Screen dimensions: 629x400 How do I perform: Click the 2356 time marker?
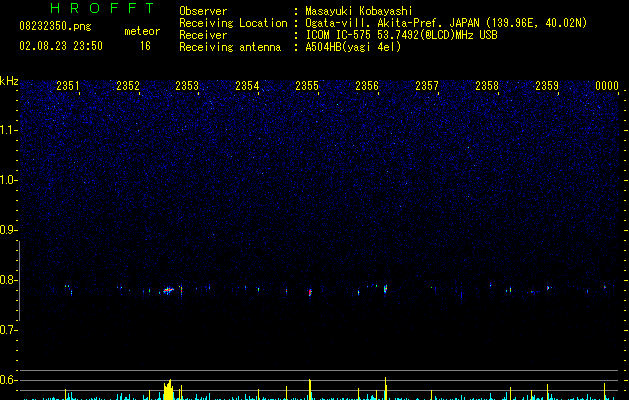pos(367,86)
